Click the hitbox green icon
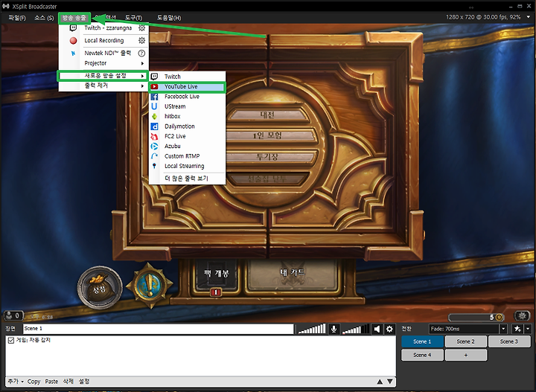The width and height of the screenshot is (536, 392). [x=154, y=117]
